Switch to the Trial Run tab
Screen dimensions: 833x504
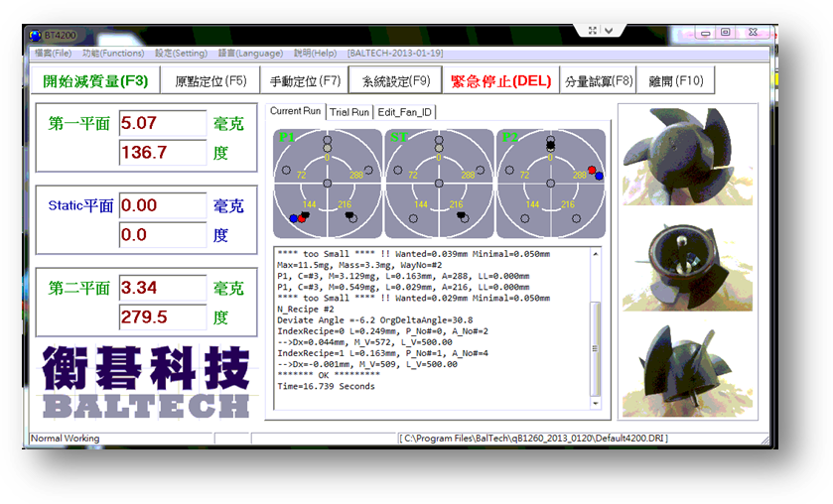pyautogui.click(x=349, y=113)
